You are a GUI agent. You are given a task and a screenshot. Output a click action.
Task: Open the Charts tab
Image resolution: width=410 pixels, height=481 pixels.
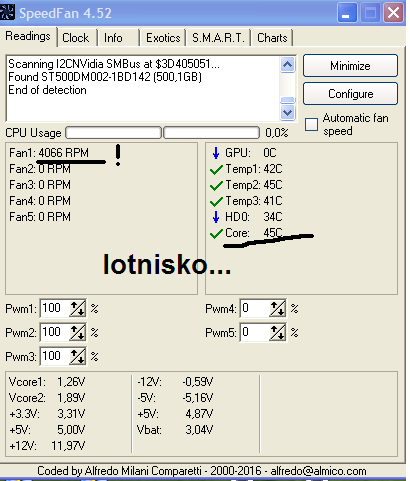[272, 38]
